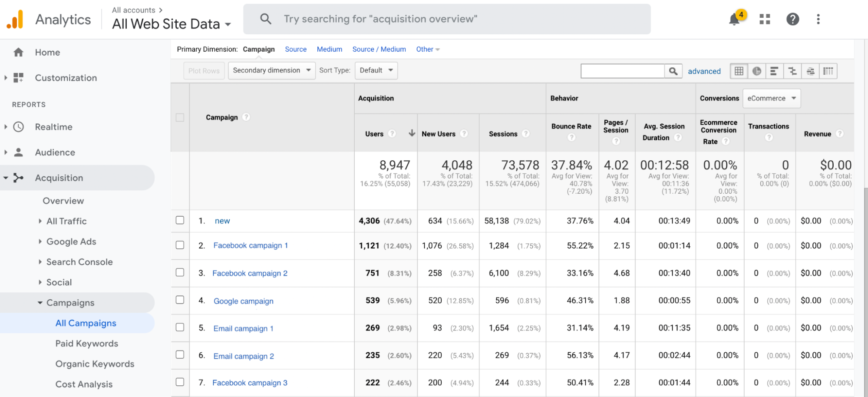Check the box for Facebook campaign 1
The width and height of the screenshot is (868, 397).
click(x=180, y=245)
